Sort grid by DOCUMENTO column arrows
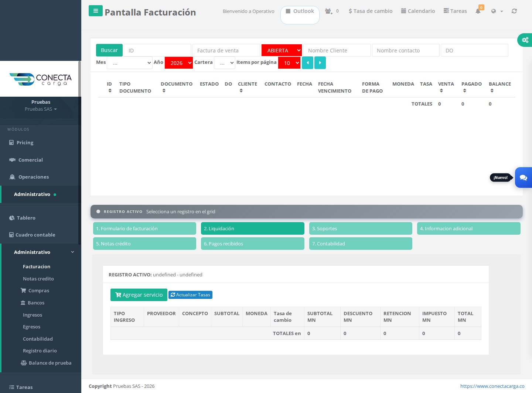Image resolution: width=532 pixels, height=393 pixels. tap(164, 91)
